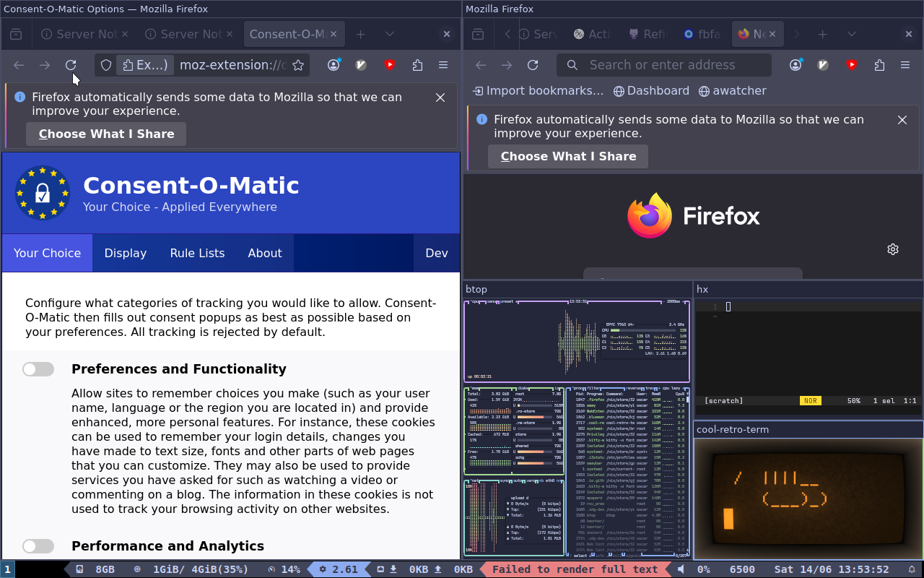
Task: Open the account icon in right Firefox toolbar
Action: tap(796, 65)
